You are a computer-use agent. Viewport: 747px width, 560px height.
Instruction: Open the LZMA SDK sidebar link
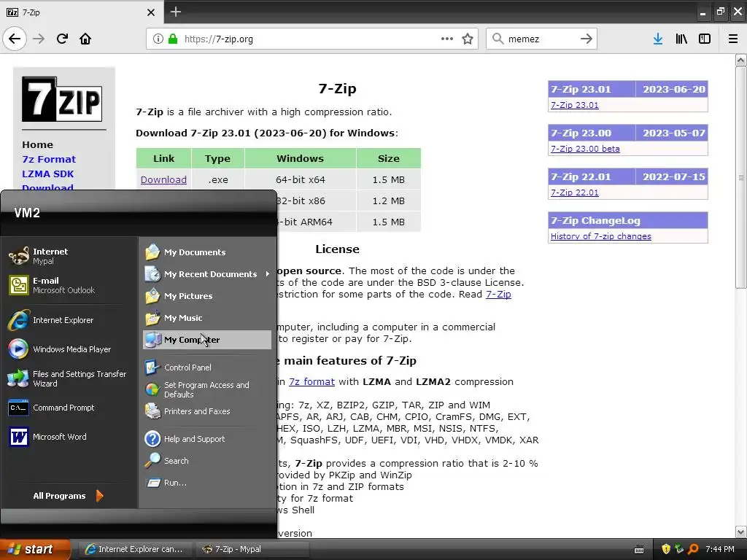pos(47,174)
